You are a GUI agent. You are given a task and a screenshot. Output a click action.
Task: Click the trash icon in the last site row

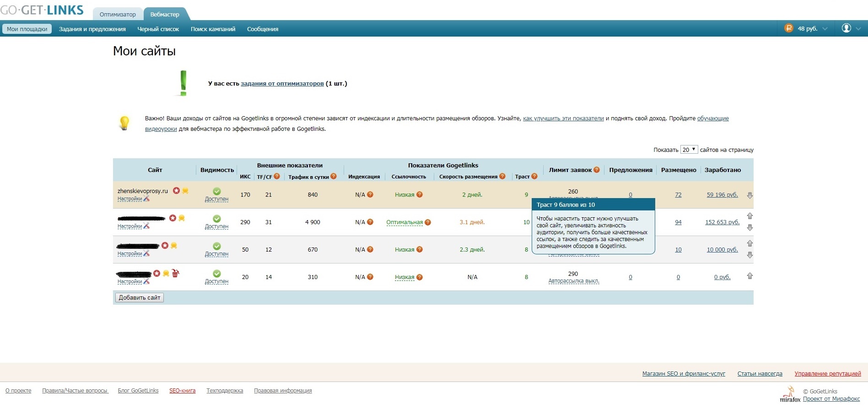(175, 273)
